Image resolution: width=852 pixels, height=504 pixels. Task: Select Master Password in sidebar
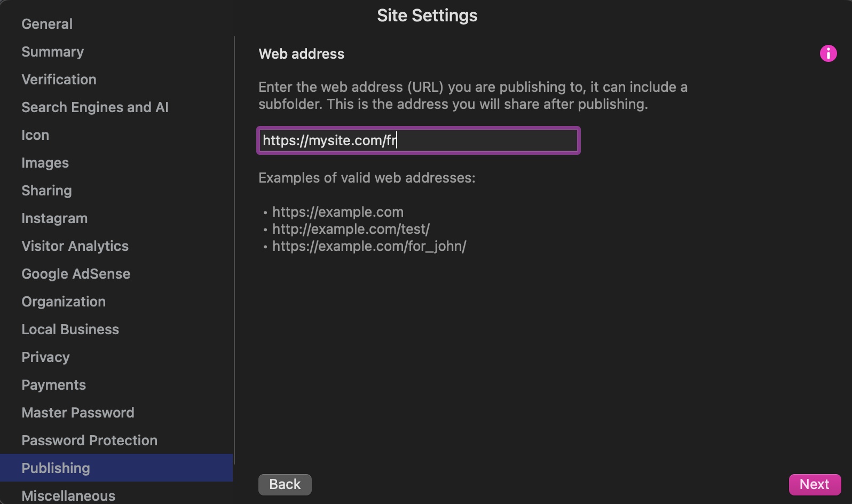click(x=78, y=413)
